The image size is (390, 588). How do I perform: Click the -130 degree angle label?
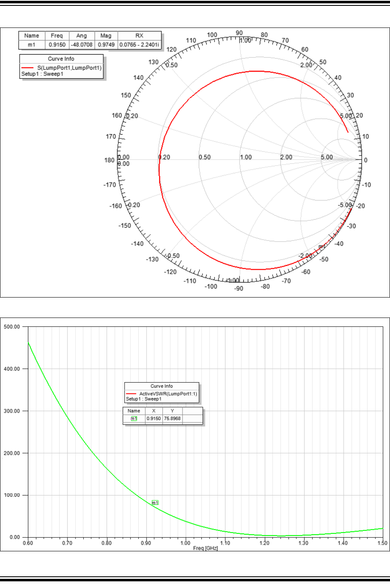[152, 259]
